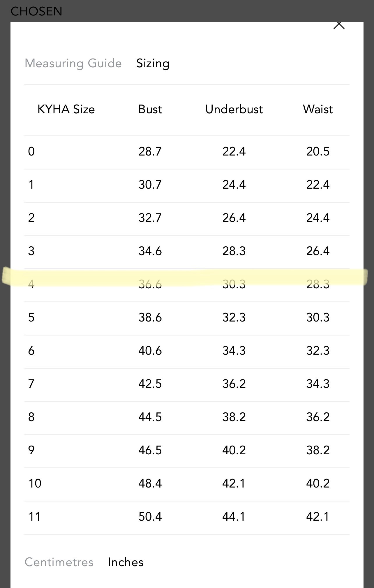Click waist value 38.2 in size 9 row

[318, 450]
